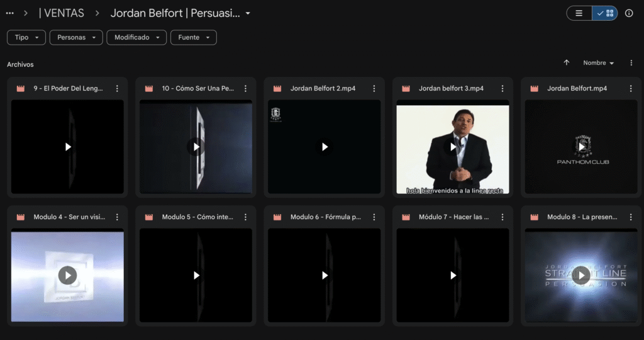Play the Modulo 8 Straight Line video
The image size is (644, 340).
581,275
